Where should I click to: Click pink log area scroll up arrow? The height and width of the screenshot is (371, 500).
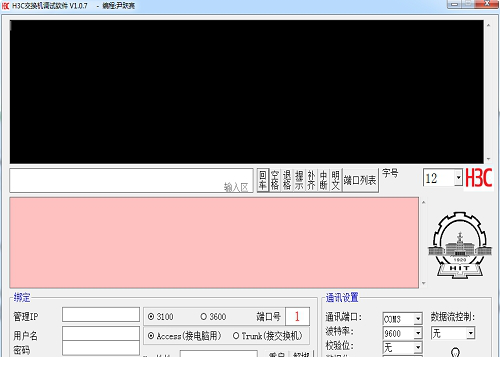coord(424,202)
